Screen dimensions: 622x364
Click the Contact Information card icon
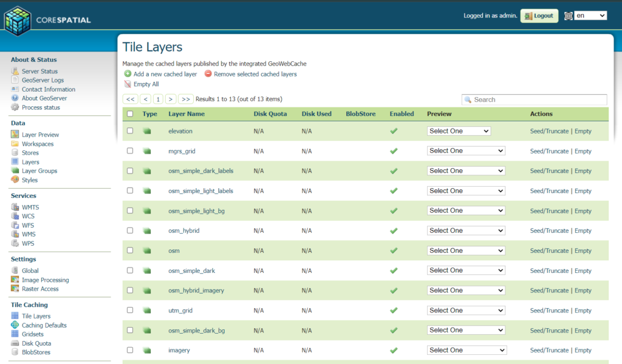point(15,89)
